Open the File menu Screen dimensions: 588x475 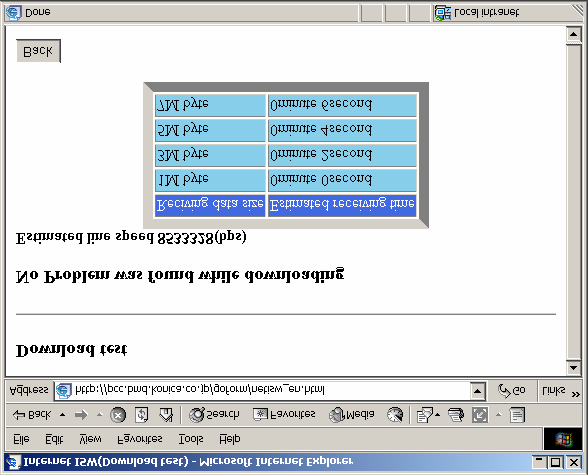coord(21,439)
